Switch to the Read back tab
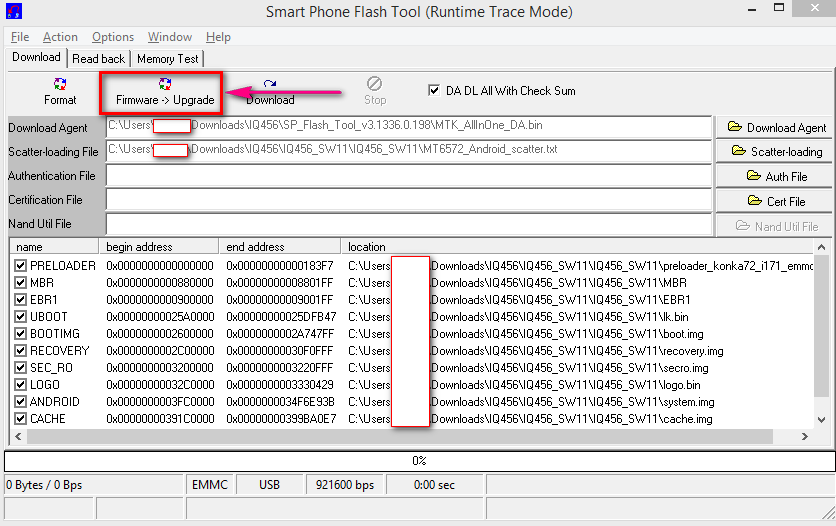Viewport: 836px width, 526px height. tap(99, 59)
